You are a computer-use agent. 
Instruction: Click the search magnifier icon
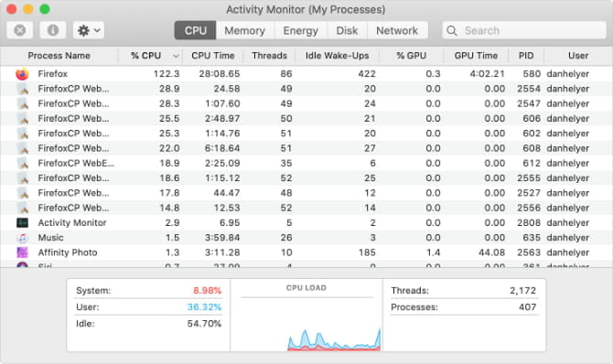452,30
